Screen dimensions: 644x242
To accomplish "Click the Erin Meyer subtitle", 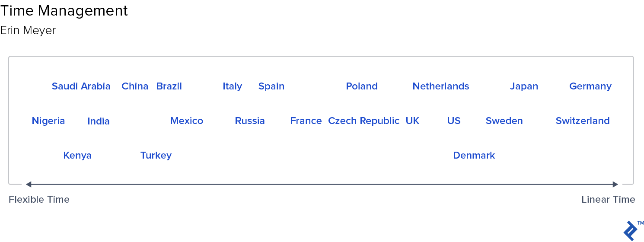I will tap(28, 31).
